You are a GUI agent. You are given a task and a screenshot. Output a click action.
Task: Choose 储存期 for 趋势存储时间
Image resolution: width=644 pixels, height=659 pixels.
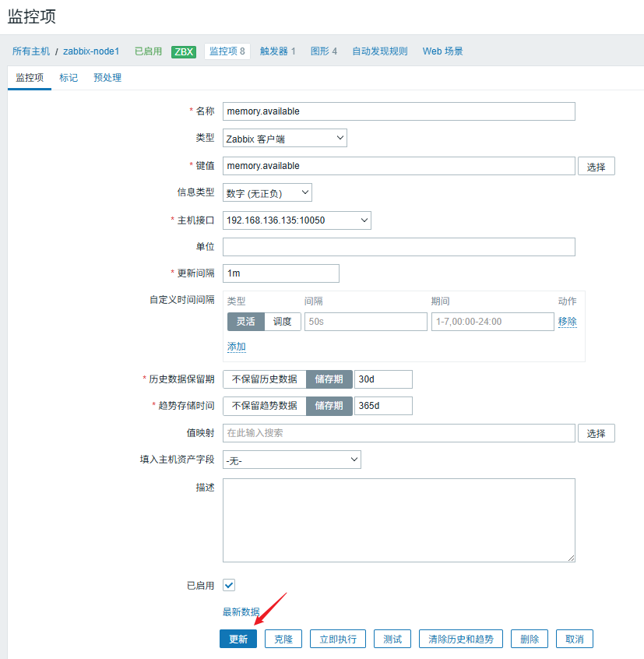329,406
